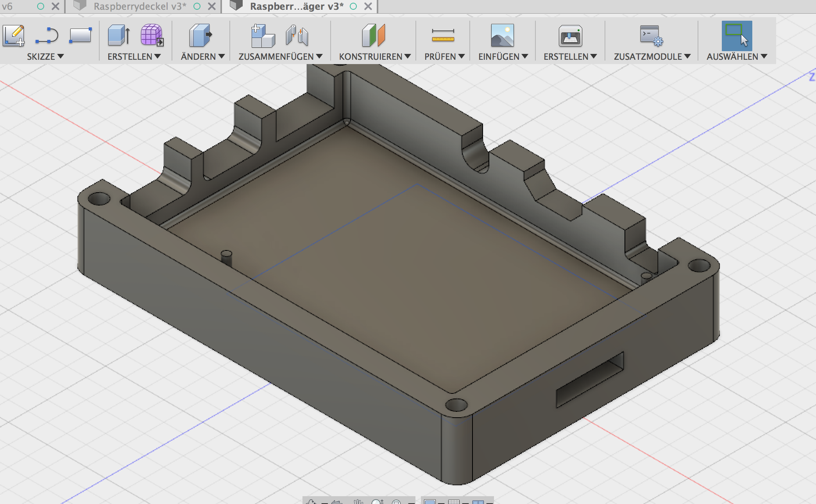Expand the PRÜFEN dropdown
Image resolution: width=816 pixels, height=504 pixels.
[x=444, y=57]
